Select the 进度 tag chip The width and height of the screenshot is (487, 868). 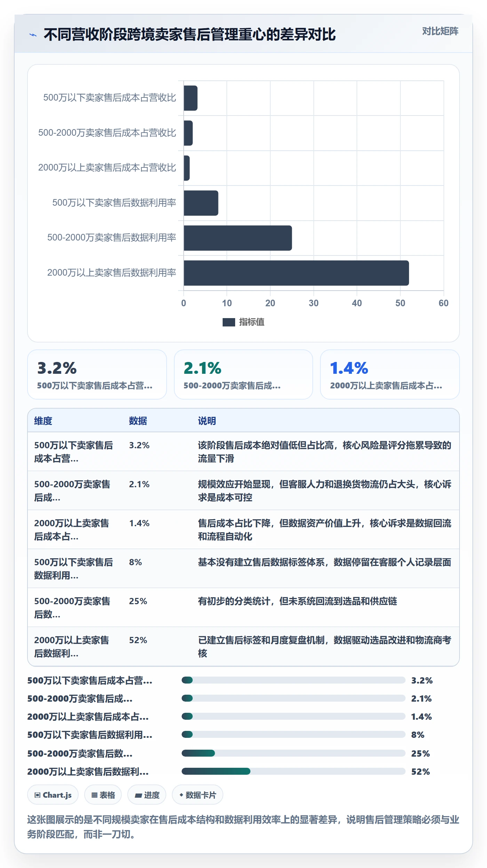coord(147,795)
